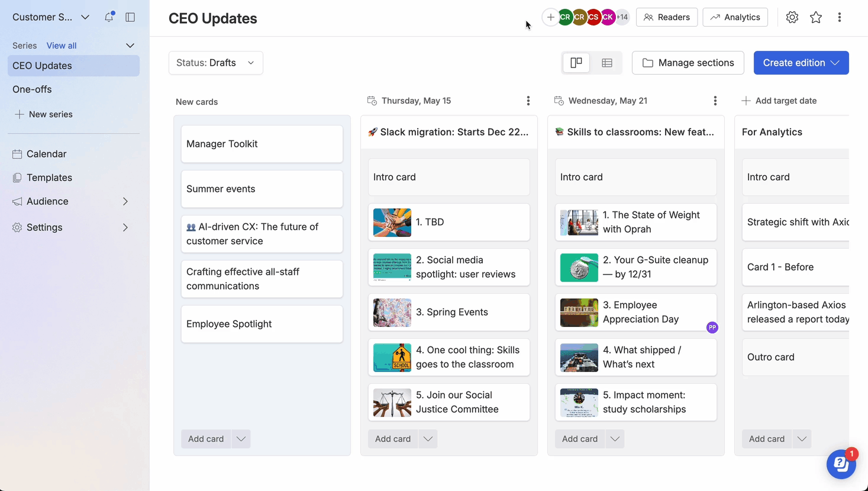The image size is (868, 491).
Task: Click the scales thumbnail on Social Justice card
Action: (392, 402)
